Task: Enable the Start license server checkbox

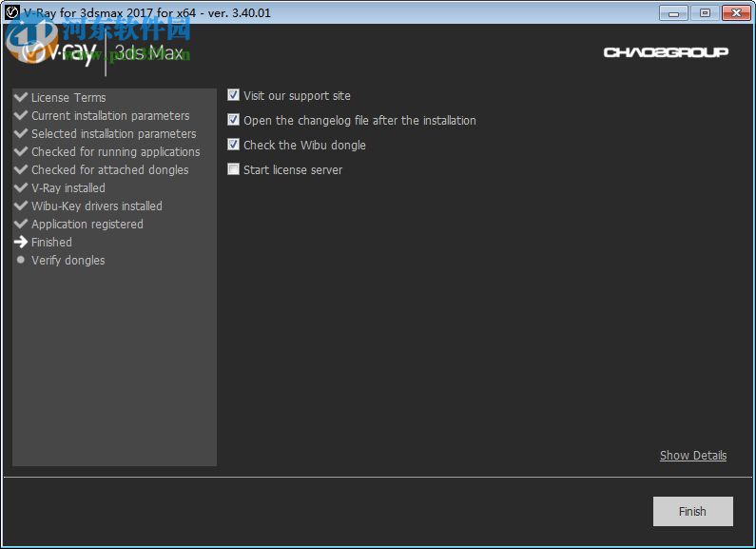Action: tap(233, 169)
